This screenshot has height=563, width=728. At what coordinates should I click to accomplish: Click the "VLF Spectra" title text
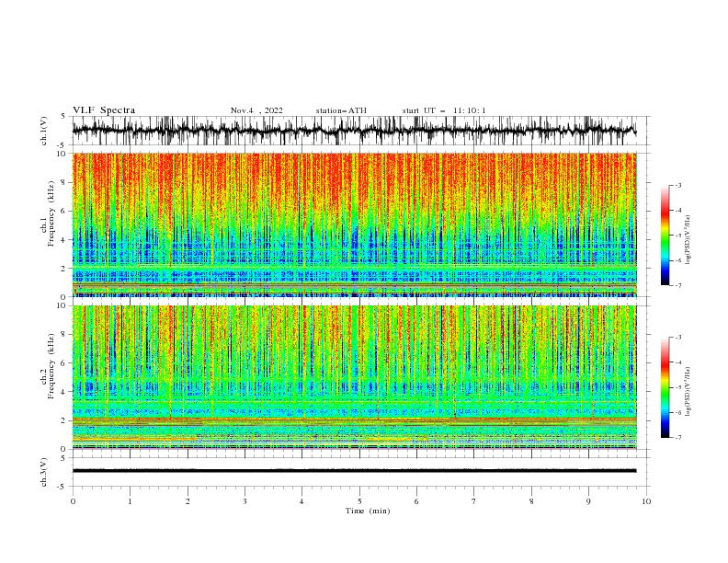coord(104,110)
